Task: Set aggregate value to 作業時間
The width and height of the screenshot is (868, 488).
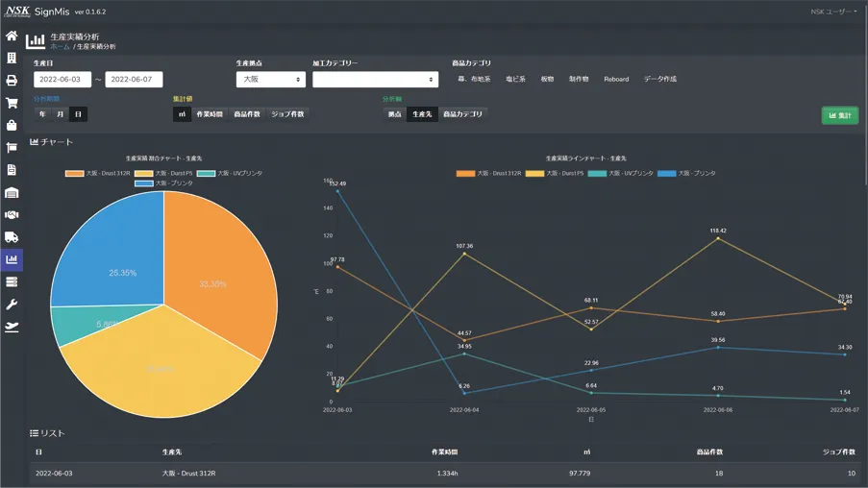Action: pyautogui.click(x=210, y=114)
